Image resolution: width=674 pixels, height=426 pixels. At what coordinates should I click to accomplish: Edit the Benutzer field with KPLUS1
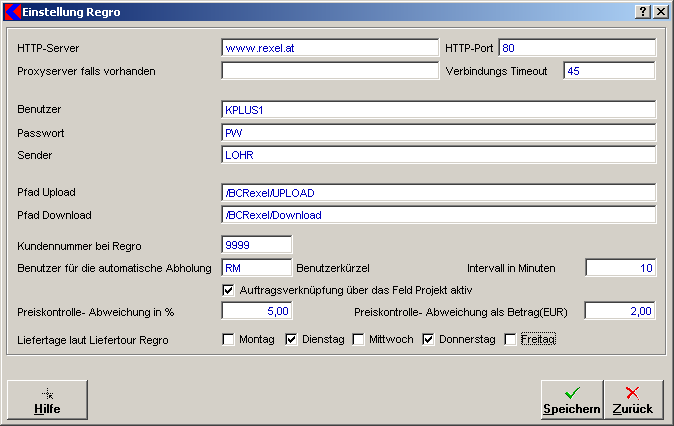(438, 110)
